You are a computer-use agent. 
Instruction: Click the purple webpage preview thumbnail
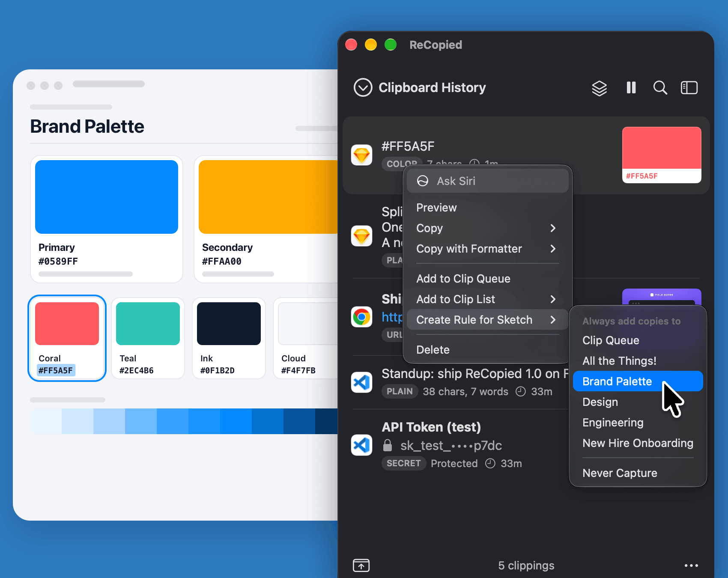click(662, 296)
